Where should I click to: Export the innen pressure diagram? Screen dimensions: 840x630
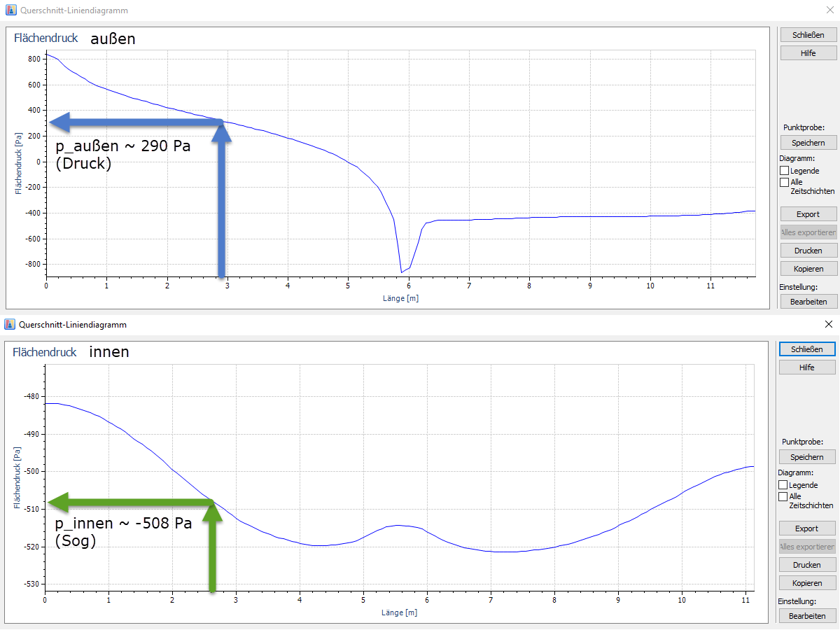(806, 528)
